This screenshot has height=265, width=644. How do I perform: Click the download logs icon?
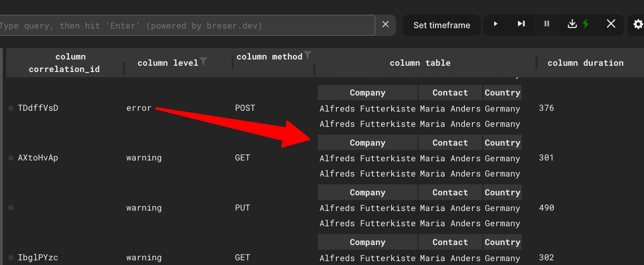pyautogui.click(x=572, y=24)
